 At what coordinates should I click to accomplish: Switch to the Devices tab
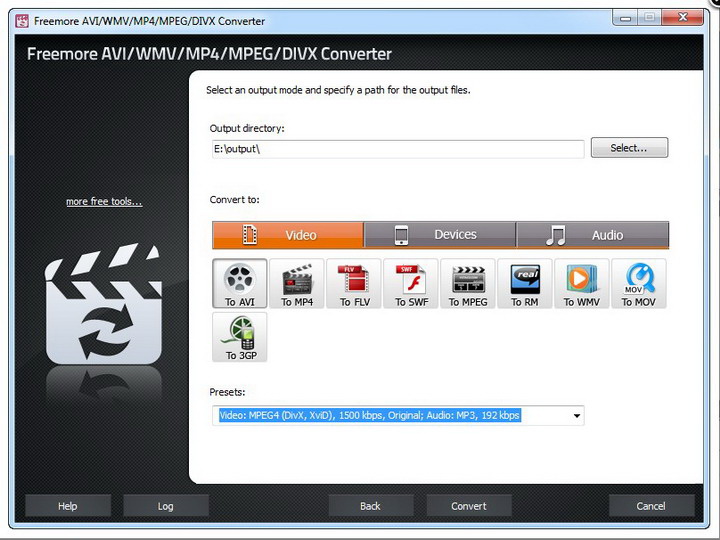click(x=440, y=235)
